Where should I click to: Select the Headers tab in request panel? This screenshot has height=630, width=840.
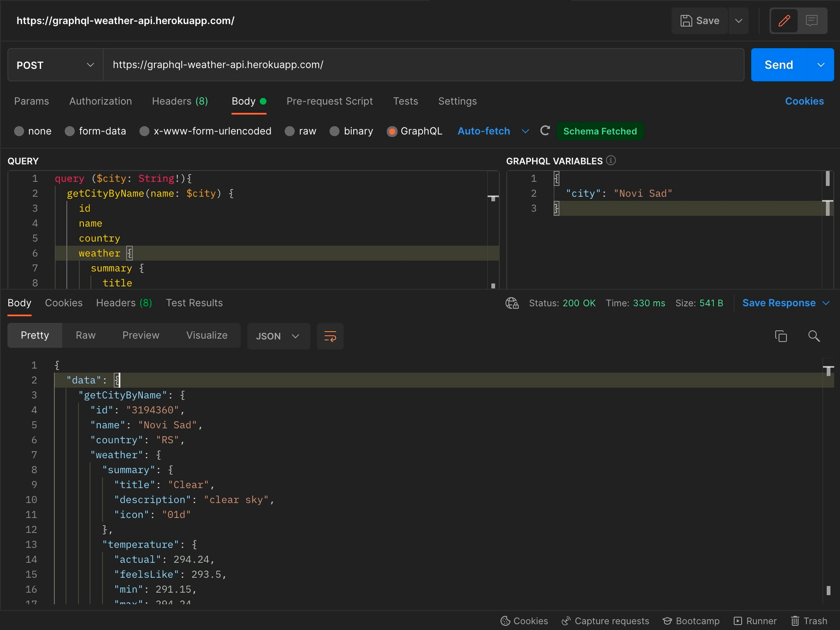[x=181, y=101]
